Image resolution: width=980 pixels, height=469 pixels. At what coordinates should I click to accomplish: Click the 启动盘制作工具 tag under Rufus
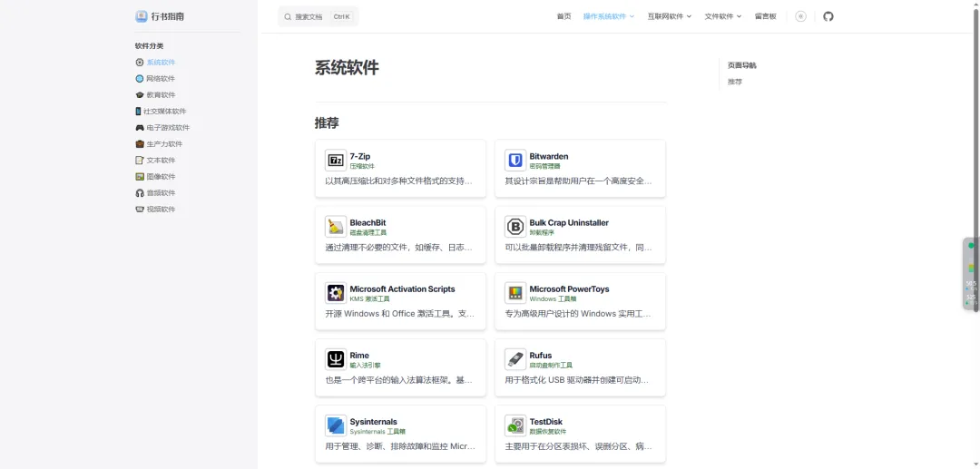click(551, 366)
